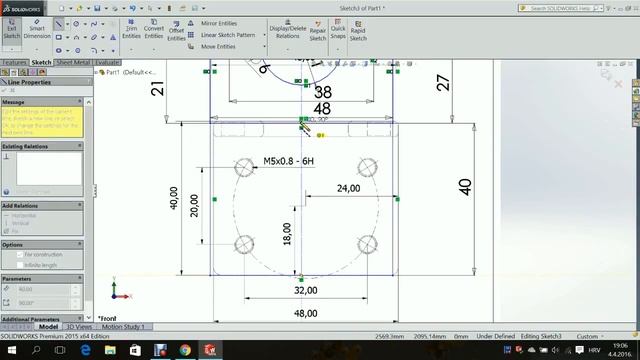Collapse the Message section

[x=80, y=101]
